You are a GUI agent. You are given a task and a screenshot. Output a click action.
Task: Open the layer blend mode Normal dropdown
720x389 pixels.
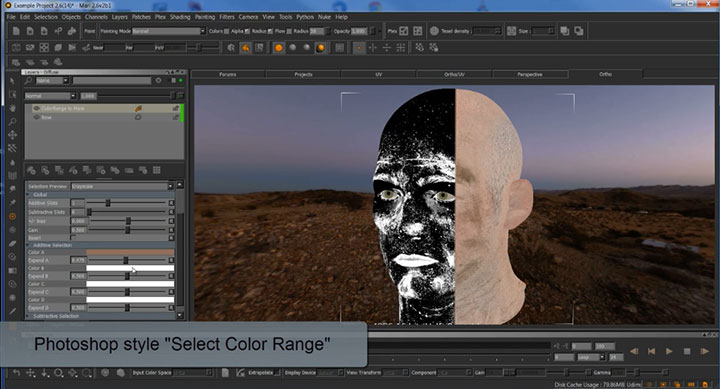pos(50,96)
